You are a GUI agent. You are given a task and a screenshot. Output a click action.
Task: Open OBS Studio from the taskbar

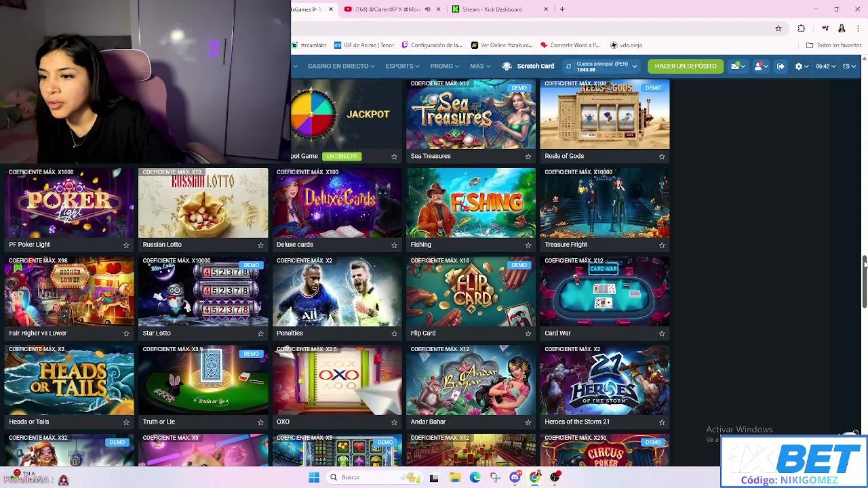coord(555,478)
